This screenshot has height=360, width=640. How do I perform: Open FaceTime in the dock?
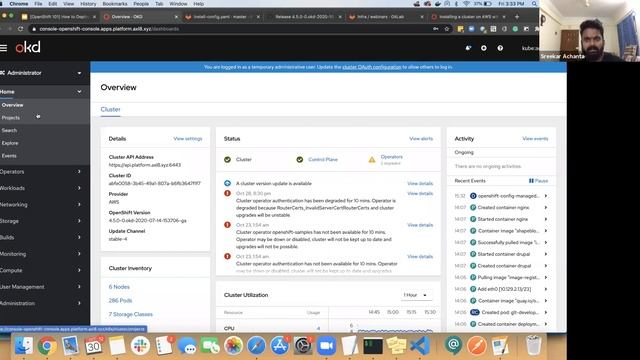pos(210,346)
